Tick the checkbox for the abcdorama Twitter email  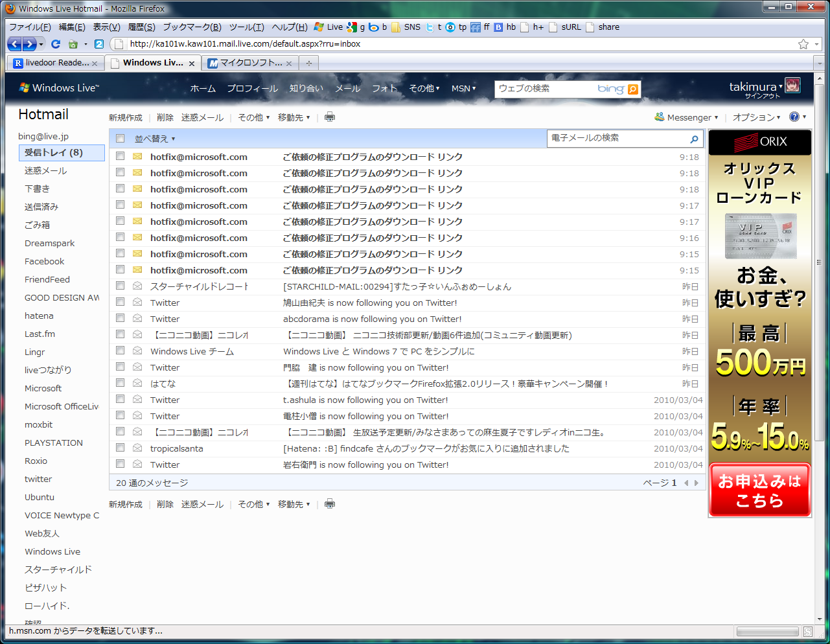(x=120, y=318)
